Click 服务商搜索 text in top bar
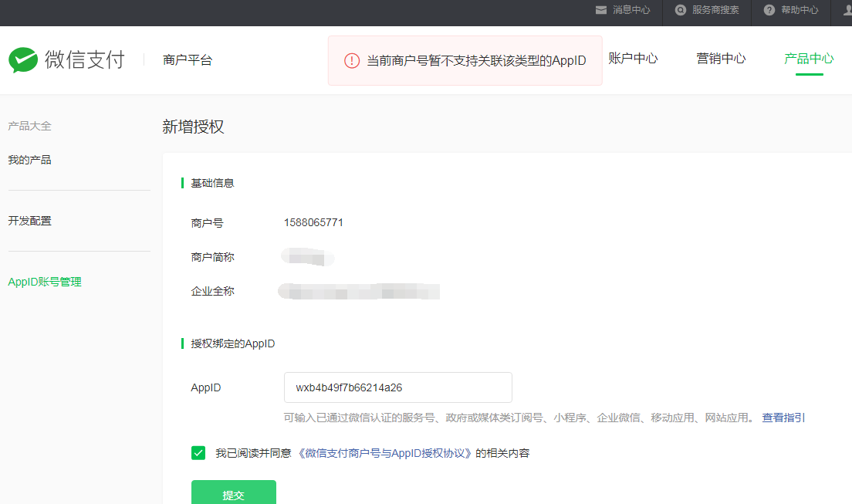This screenshot has height=504, width=852. pyautogui.click(x=715, y=10)
